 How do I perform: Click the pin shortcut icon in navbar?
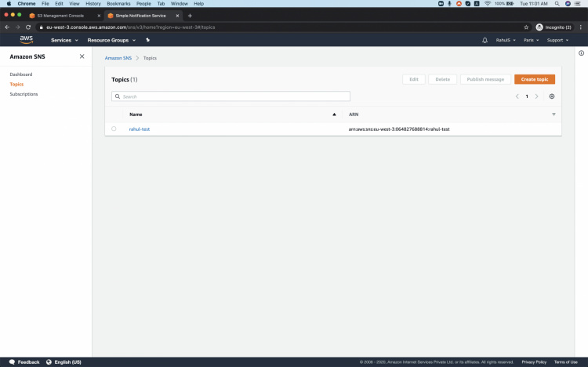148,40
